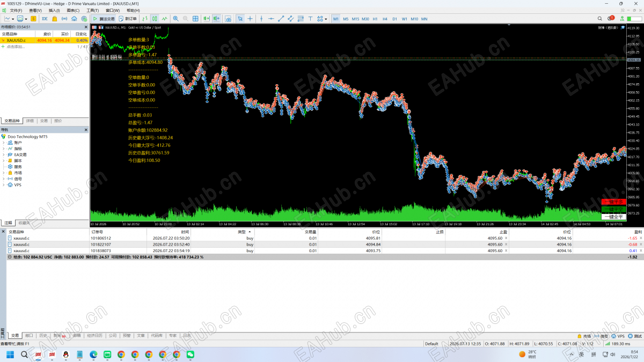
Task: Select D1 timeframe
Action: tap(394, 19)
